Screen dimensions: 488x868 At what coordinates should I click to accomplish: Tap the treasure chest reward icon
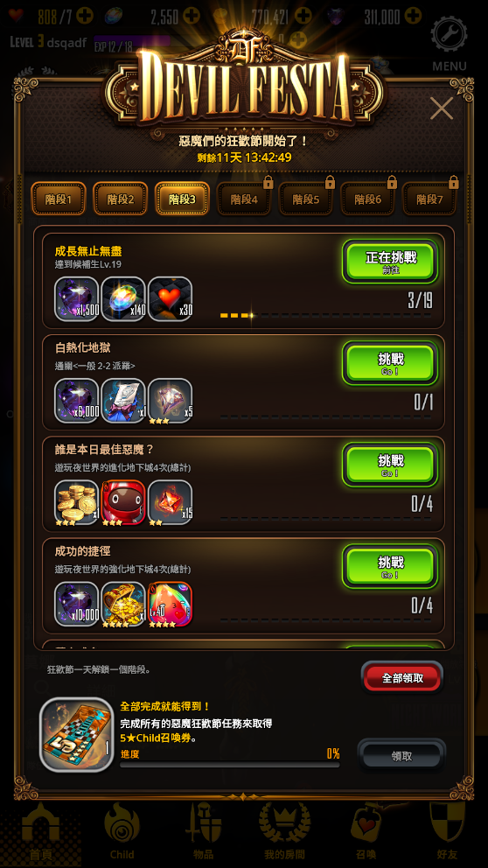click(123, 604)
